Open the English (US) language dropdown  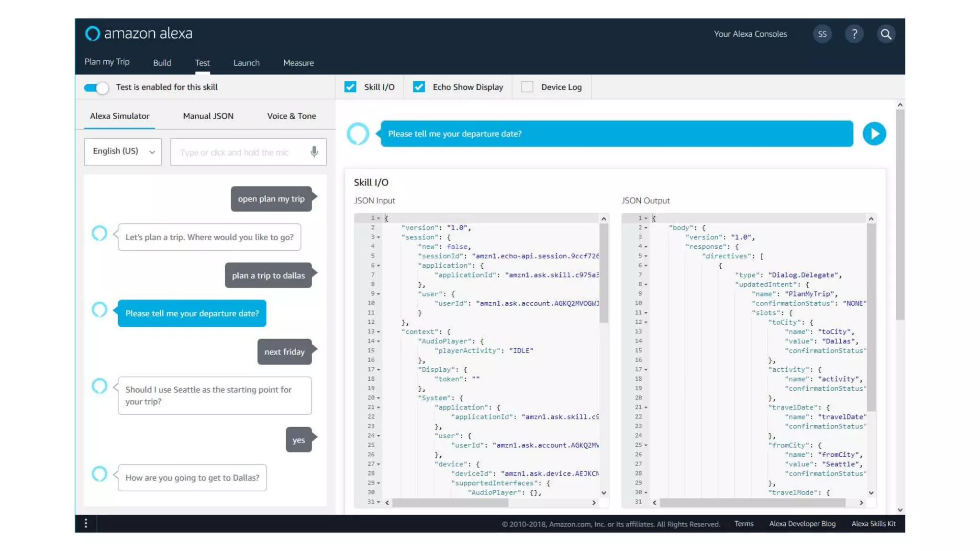tap(123, 152)
